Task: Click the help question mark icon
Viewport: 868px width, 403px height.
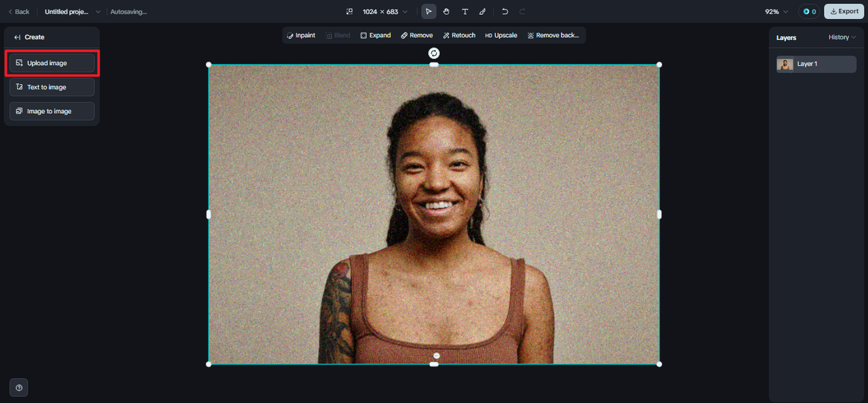Action: tap(19, 388)
